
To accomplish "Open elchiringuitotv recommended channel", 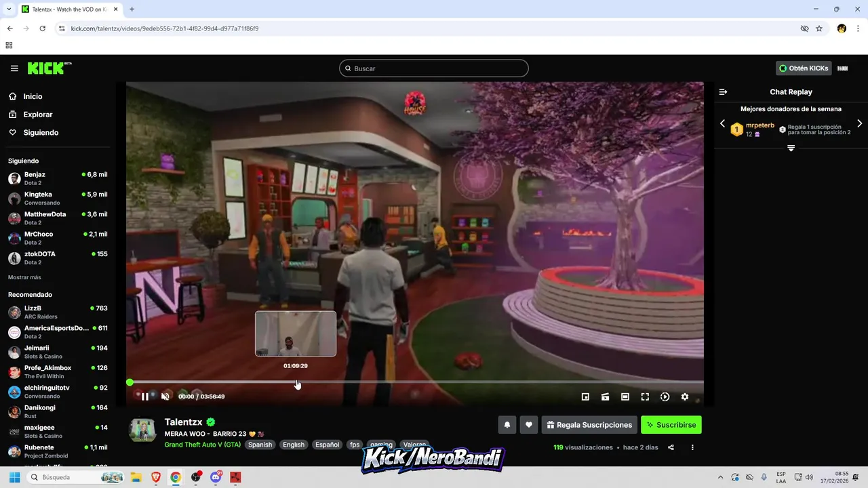I will [58, 392].
